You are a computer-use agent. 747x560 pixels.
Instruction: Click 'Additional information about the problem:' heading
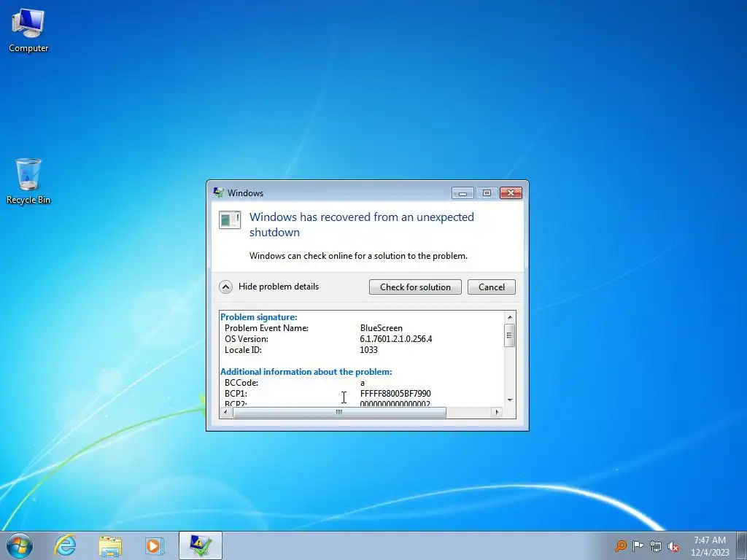306,372
